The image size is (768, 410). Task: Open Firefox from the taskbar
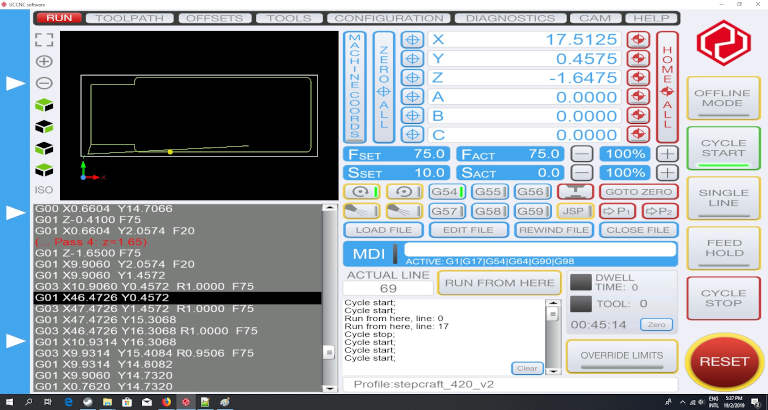tap(167, 402)
